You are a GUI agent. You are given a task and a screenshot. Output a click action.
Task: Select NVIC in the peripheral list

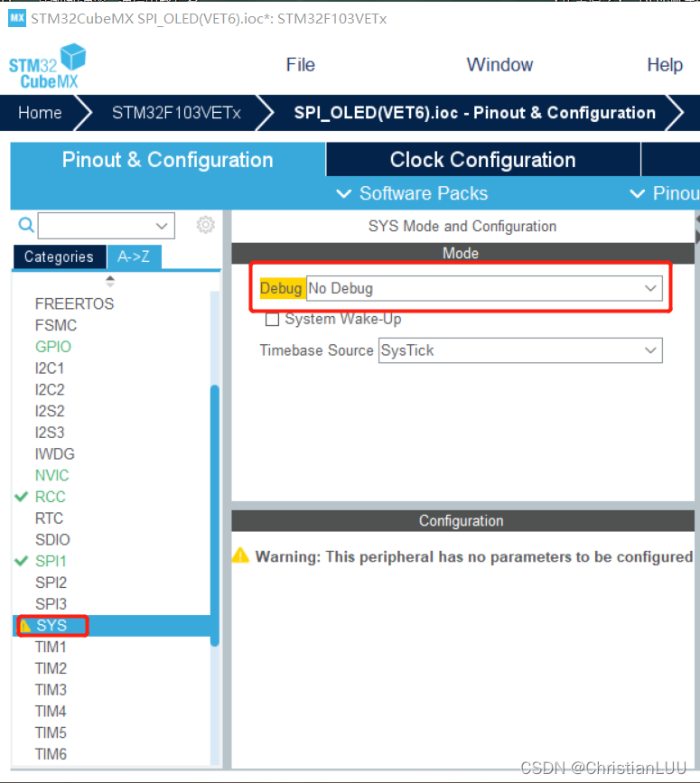[51, 475]
